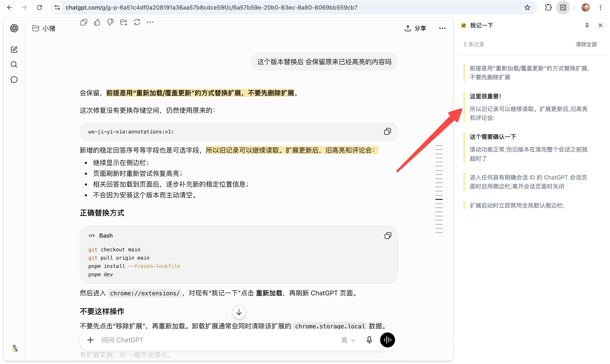The height and width of the screenshot is (364, 610).
Task: Open the conversation options three-dot menu
Action: [x=442, y=28]
